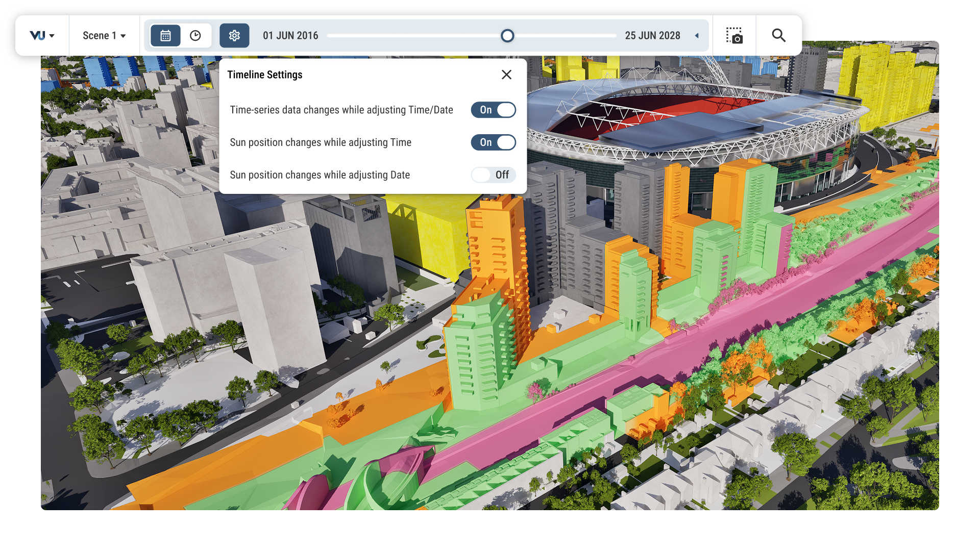
Task: Open the VU logo menu
Action: tap(42, 36)
